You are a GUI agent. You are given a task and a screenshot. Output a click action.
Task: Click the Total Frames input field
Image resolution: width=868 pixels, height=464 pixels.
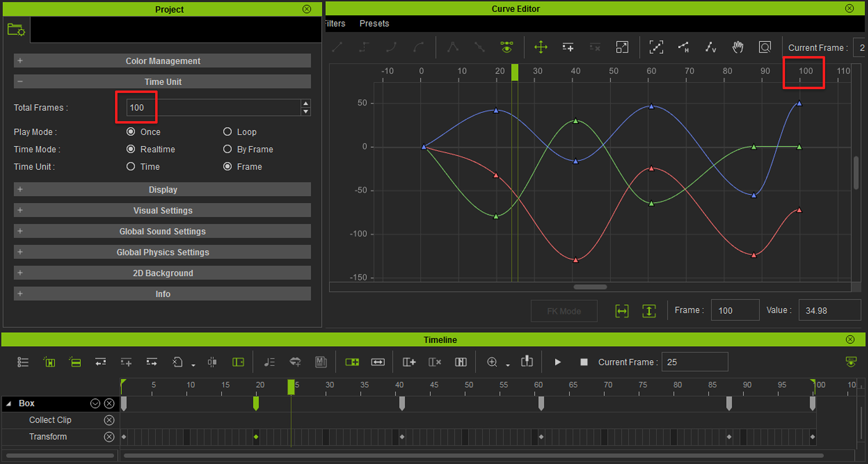[x=214, y=108]
